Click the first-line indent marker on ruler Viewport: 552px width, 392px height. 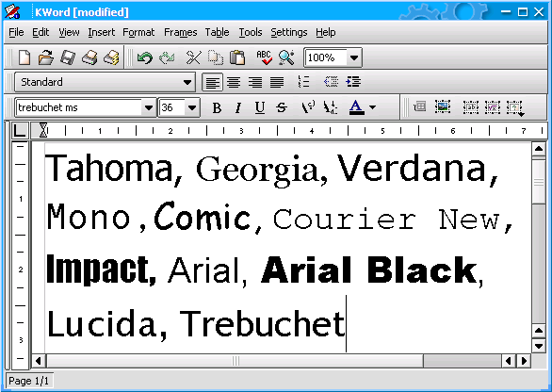pyautogui.click(x=43, y=126)
